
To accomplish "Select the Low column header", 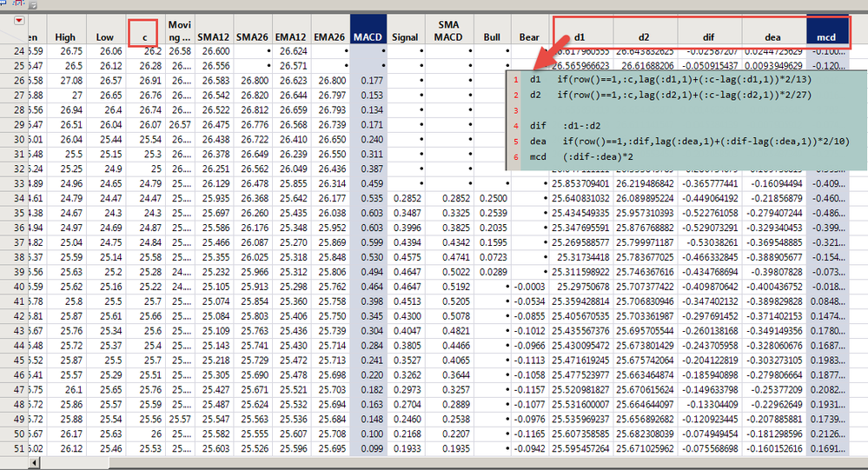I will click(105, 37).
